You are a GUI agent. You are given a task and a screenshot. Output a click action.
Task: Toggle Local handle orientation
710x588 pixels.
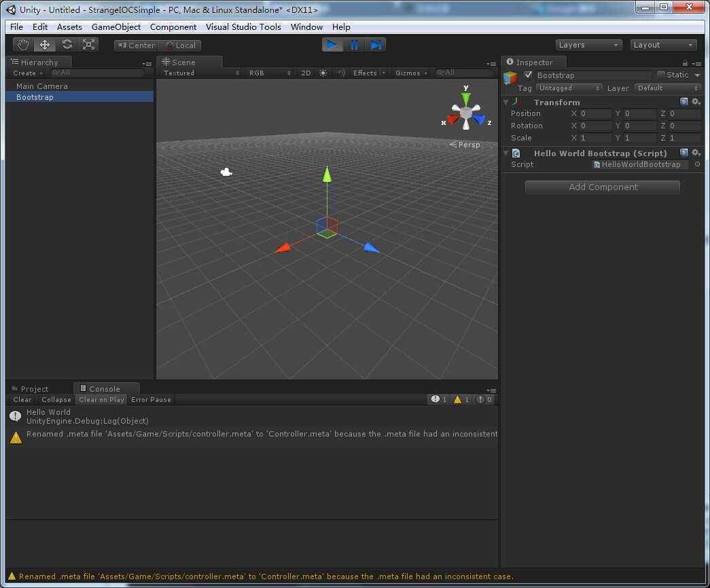pyautogui.click(x=181, y=45)
